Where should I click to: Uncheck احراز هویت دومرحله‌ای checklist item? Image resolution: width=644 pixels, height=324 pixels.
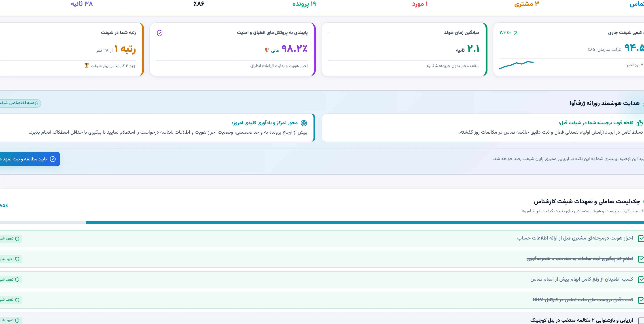(x=641, y=239)
